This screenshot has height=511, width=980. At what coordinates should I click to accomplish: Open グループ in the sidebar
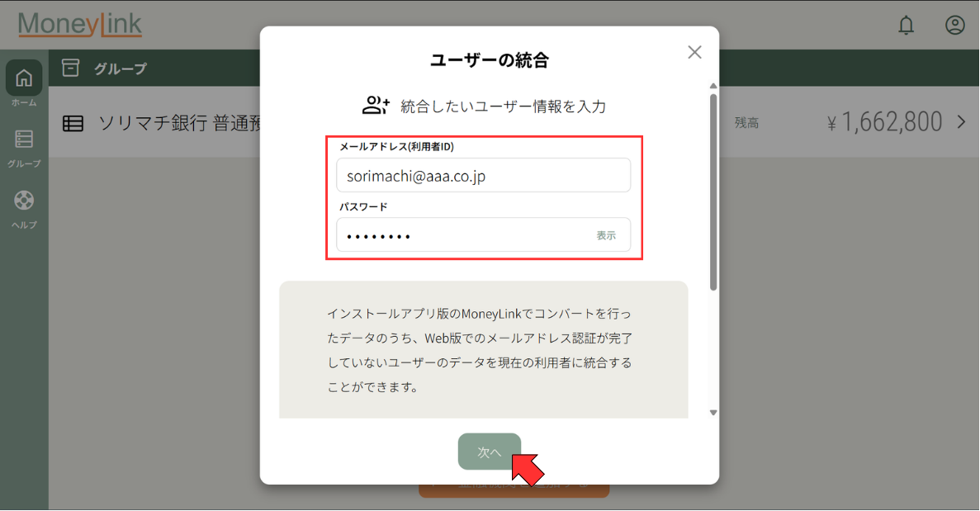(x=24, y=149)
